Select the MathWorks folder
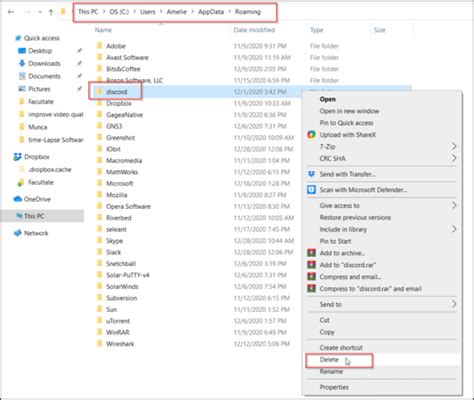474x400 pixels. click(122, 172)
